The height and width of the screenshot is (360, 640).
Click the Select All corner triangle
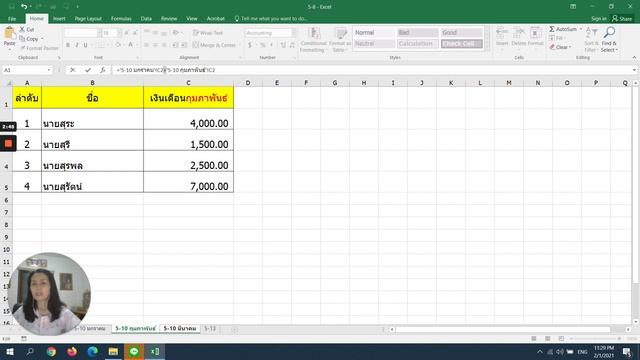coord(8,83)
